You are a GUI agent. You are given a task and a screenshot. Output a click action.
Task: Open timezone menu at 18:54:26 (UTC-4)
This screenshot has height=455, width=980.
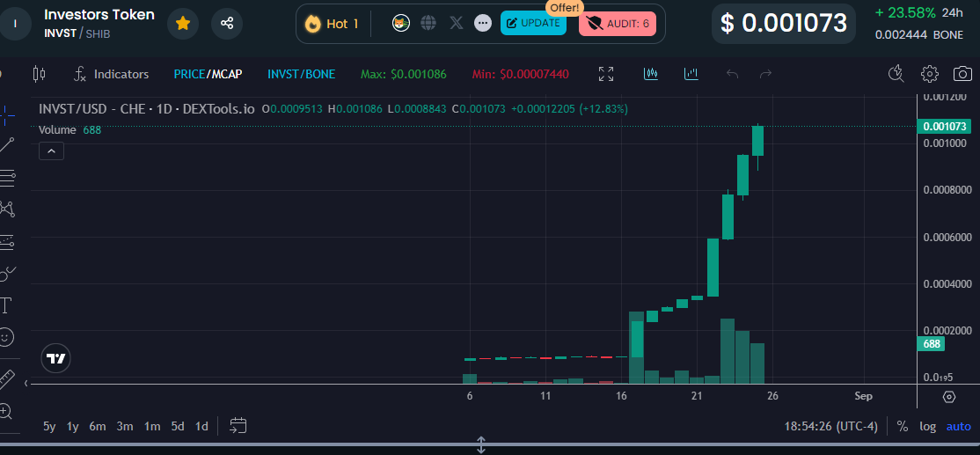pos(830,426)
